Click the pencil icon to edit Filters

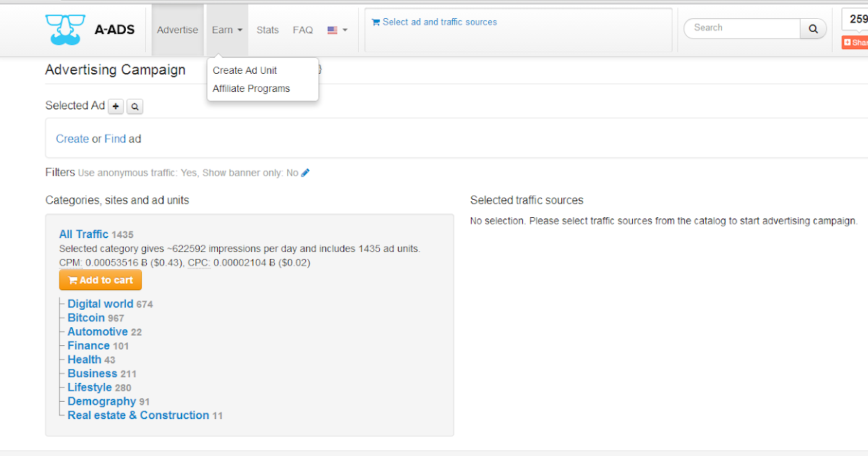[305, 172]
